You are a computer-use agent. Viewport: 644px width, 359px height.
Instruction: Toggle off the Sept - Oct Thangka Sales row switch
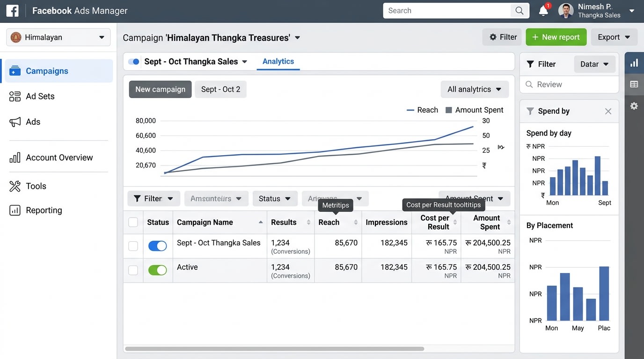(158, 246)
